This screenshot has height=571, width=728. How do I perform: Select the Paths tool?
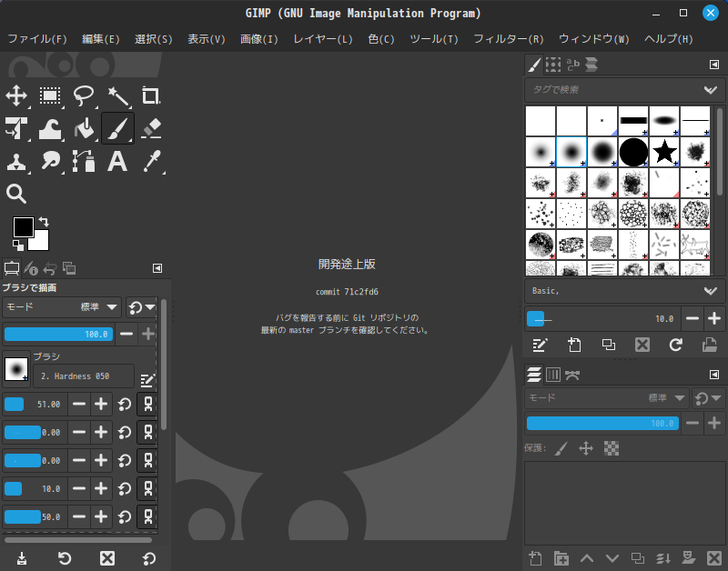point(84,162)
